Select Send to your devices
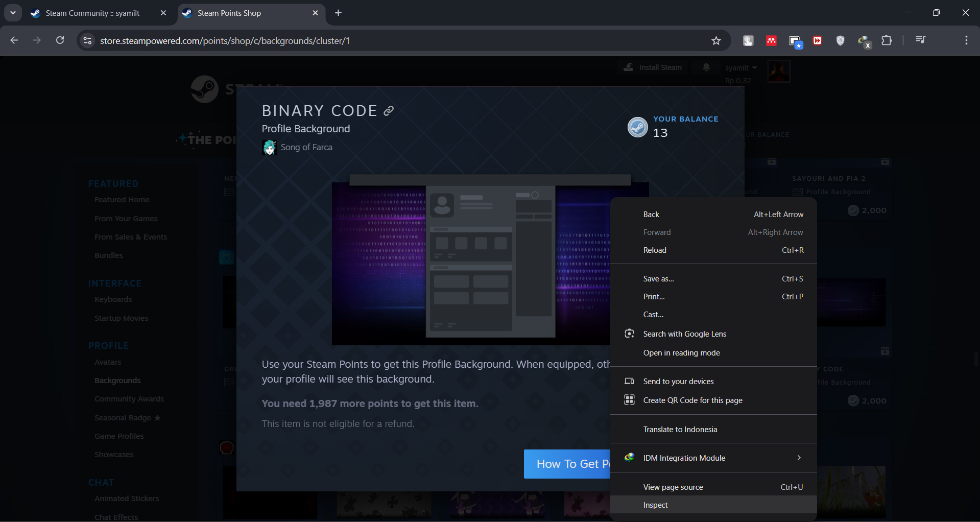Screen dimensions: 980x522 coord(713,382)
